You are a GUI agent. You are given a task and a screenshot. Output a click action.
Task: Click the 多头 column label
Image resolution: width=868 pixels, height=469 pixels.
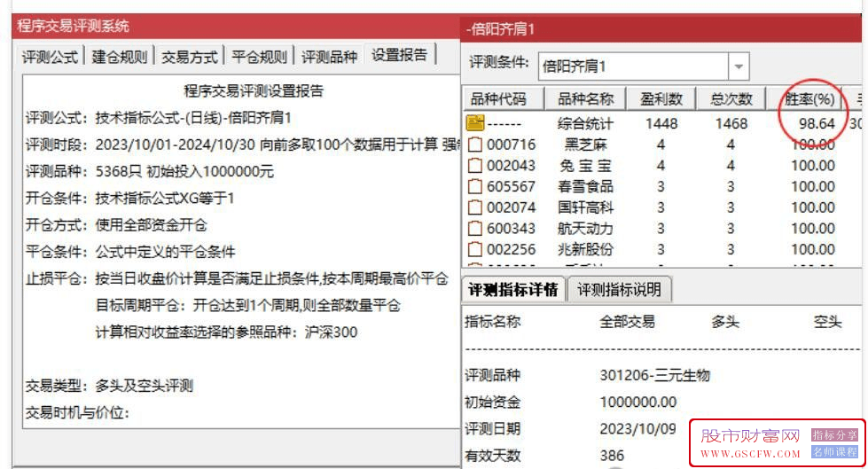click(725, 322)
